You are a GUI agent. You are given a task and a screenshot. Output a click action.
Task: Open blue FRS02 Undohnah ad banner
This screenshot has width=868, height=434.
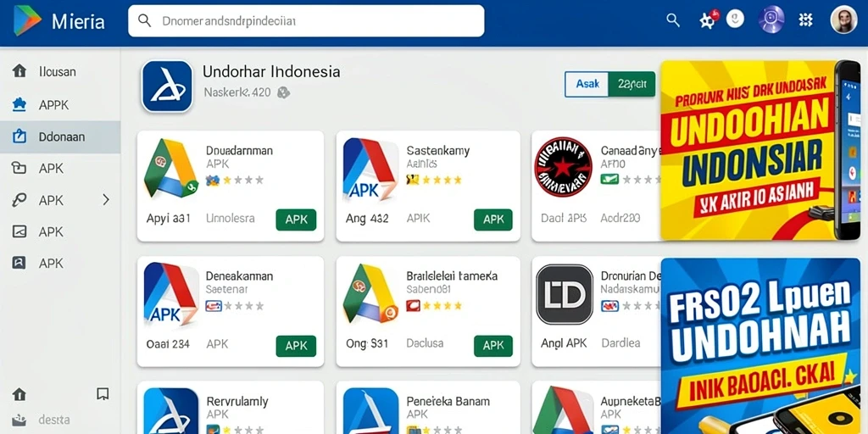760,346
